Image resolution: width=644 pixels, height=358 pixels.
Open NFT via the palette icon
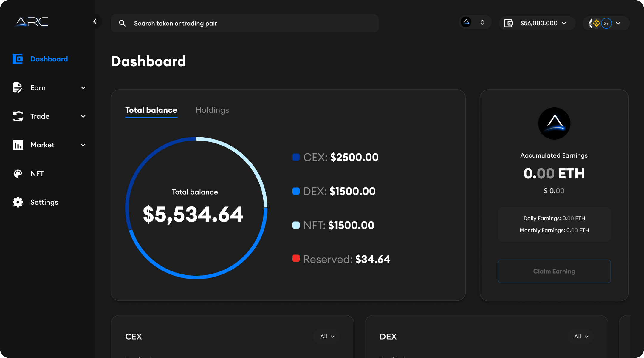pyautogui.click(x=18, y=174)
